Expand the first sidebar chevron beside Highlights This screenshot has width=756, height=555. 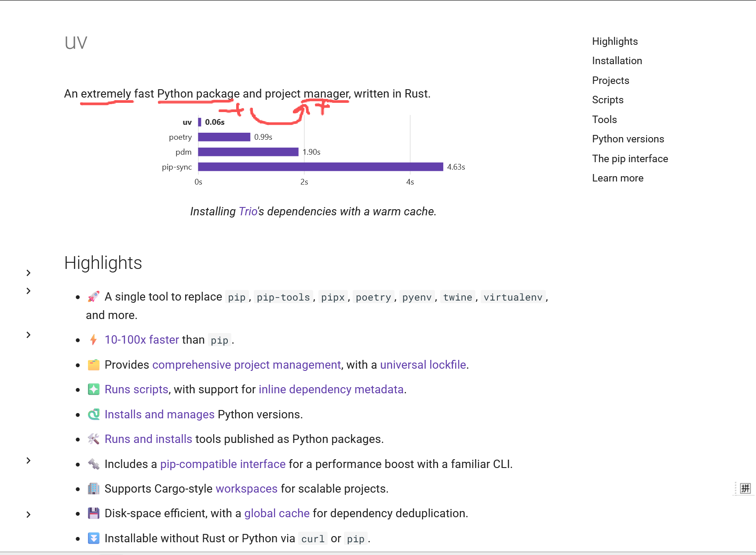28,273
